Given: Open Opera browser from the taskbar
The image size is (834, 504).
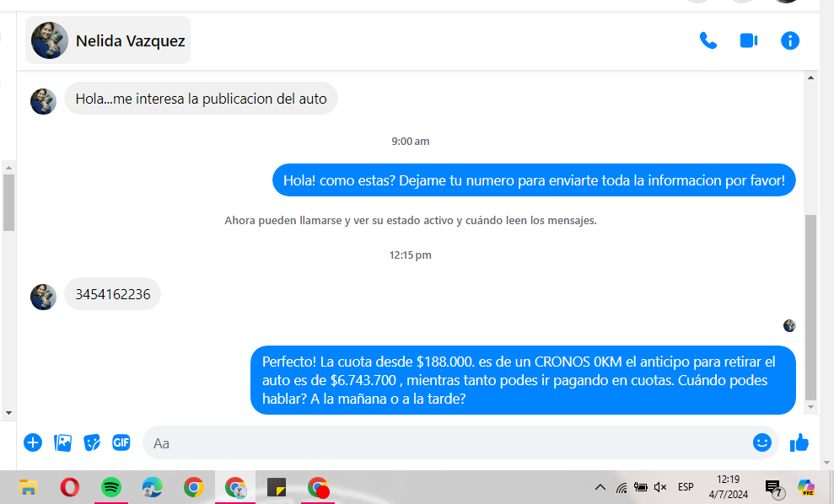Looking at the screenshot, I should click(70, 487).
